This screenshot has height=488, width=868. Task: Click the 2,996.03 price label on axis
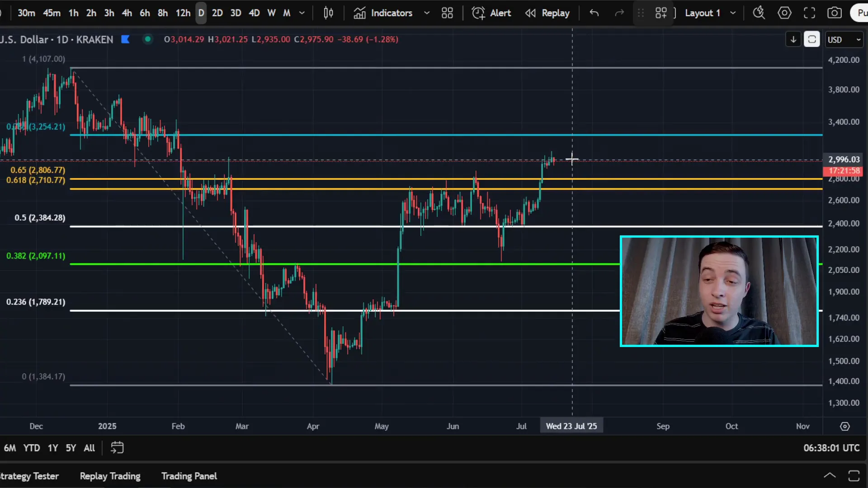click(x=844, y=159)
